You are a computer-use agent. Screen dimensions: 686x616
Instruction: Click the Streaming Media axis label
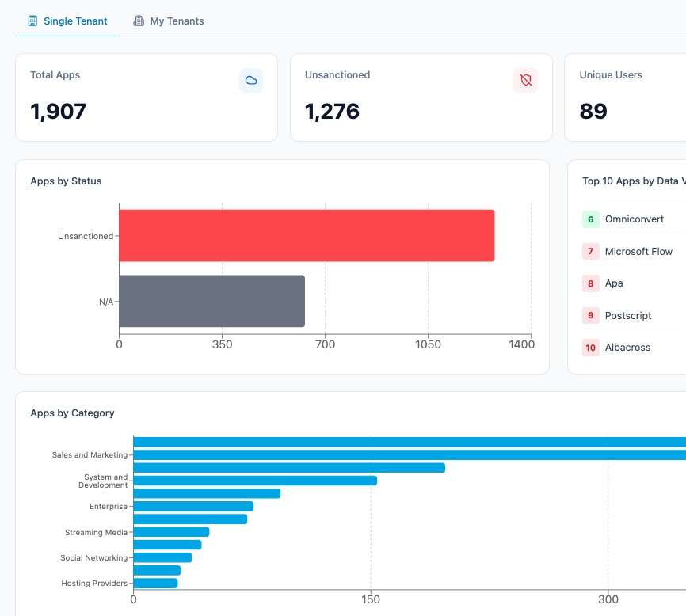coord(97,533)
